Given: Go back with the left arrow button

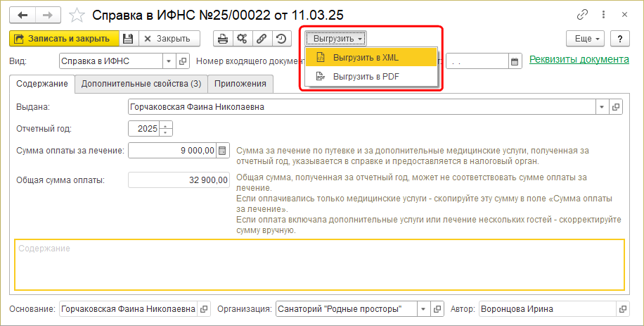Looking at the screenshot, I should pos(22,15).
